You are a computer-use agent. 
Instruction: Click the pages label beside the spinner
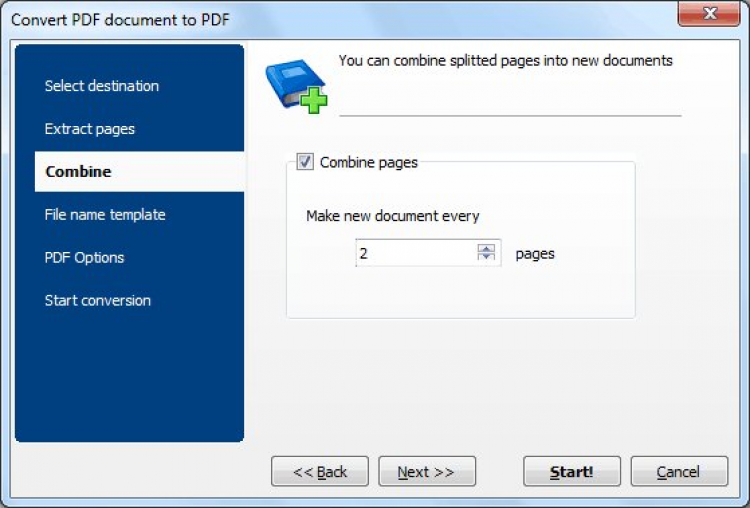pyautogui.click(x=535, y=254)
